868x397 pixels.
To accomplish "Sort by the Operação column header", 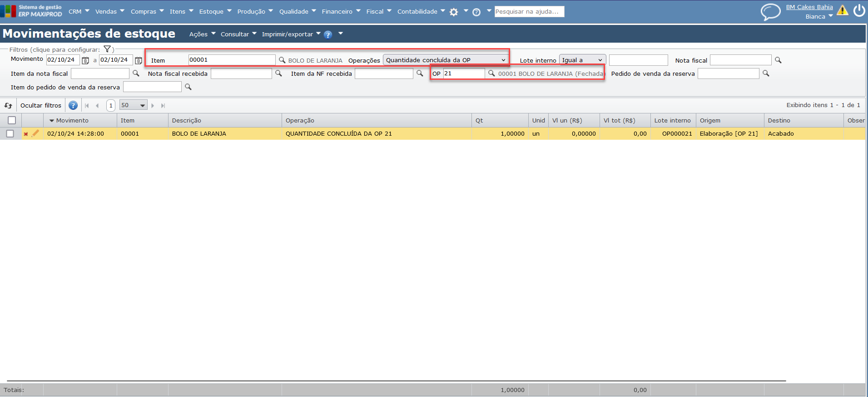I will (x=377, y=120).
